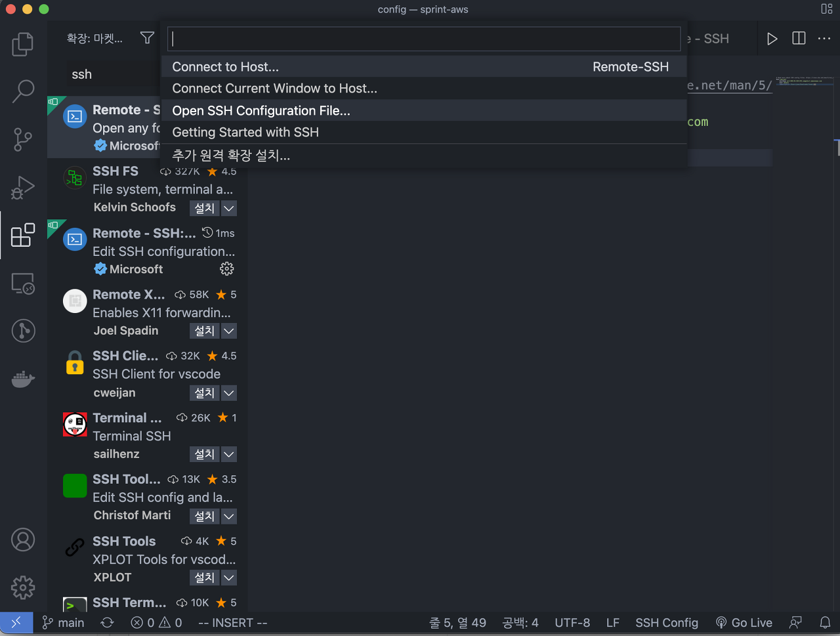
Task: Install the Remote X11 extension
Action: pyautogui.click(x=205, y=331)
